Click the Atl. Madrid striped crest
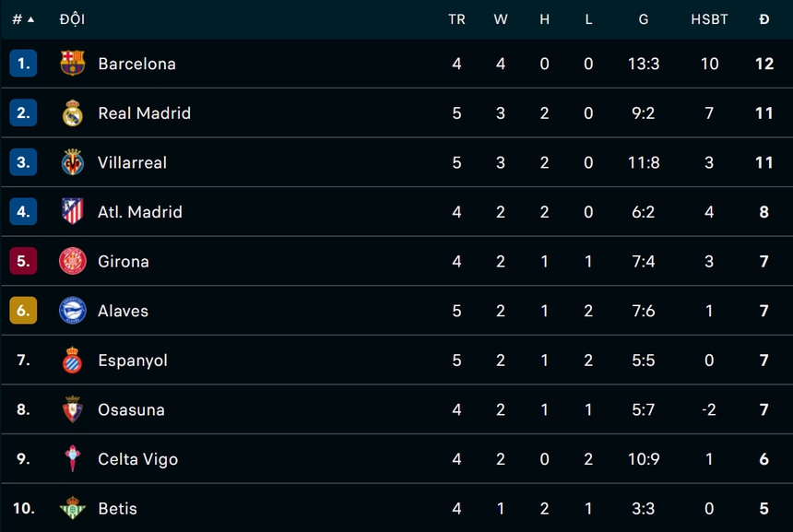This screenshot has height=532, width=793. (x=72, y=212)
